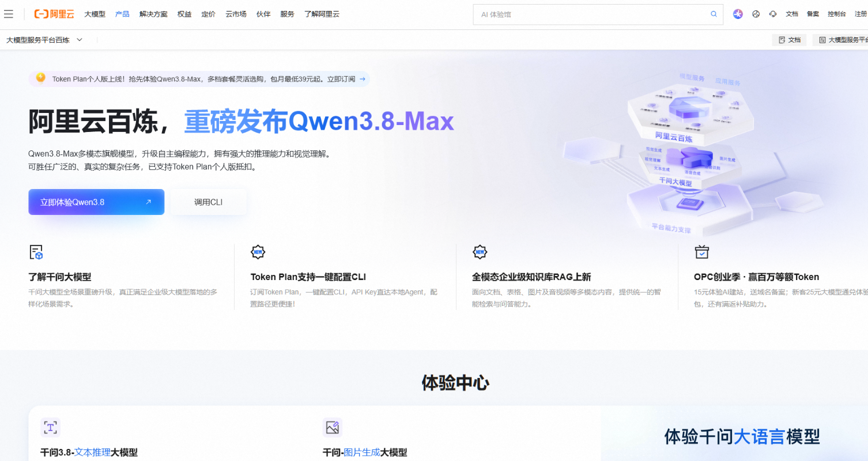Open the colorful AI assistant star icon
Image resolution: width=868 pixels, height=461 pixels.
tap(738, 14)
